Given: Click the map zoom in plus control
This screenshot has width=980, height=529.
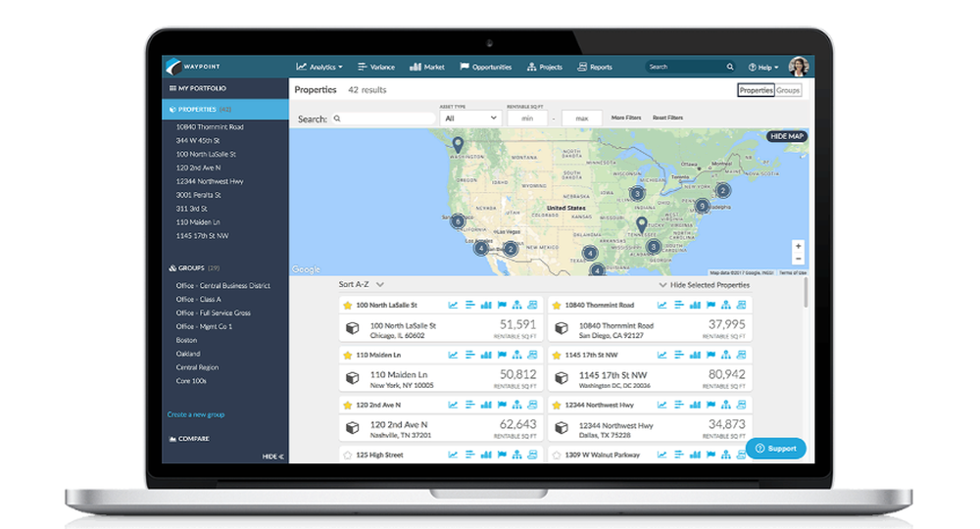Looking at the screenshot, I should pos(798,246).
